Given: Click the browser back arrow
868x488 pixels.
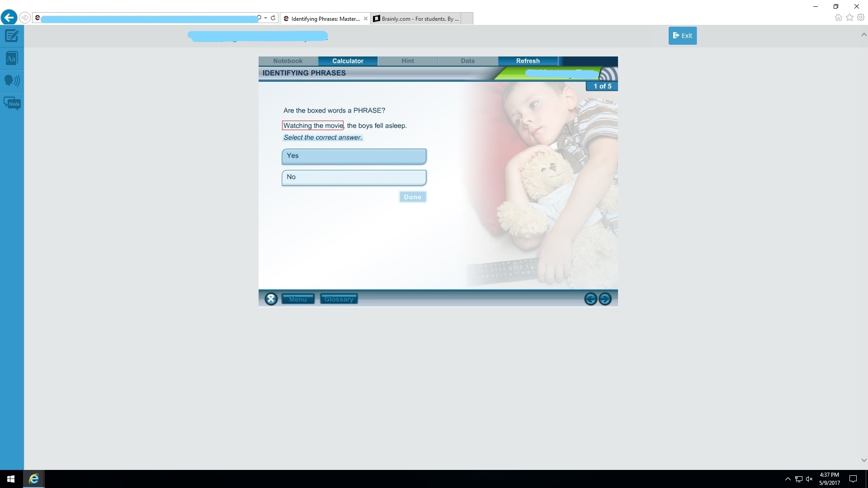Looking at the screenshot, I should (9, 18).
